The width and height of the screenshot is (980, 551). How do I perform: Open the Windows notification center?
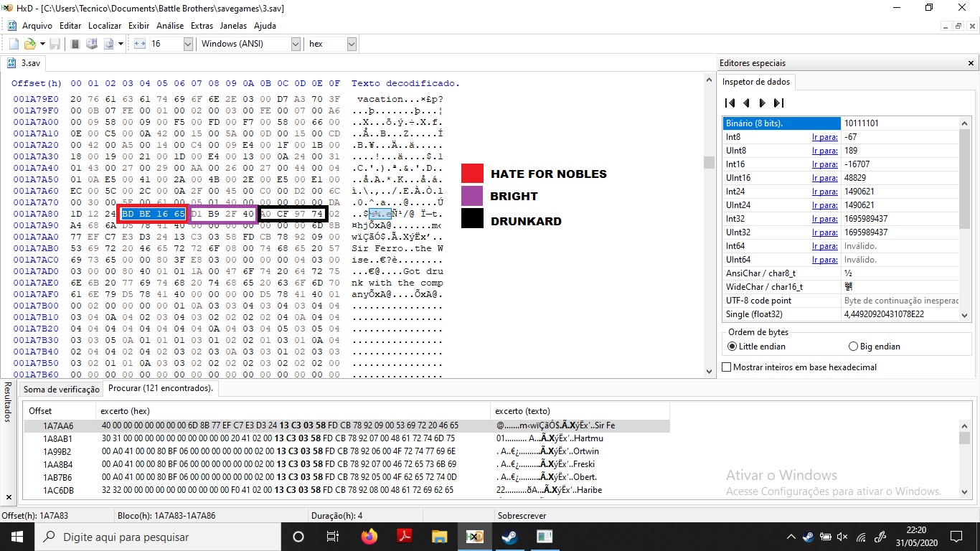click(956, 536)
